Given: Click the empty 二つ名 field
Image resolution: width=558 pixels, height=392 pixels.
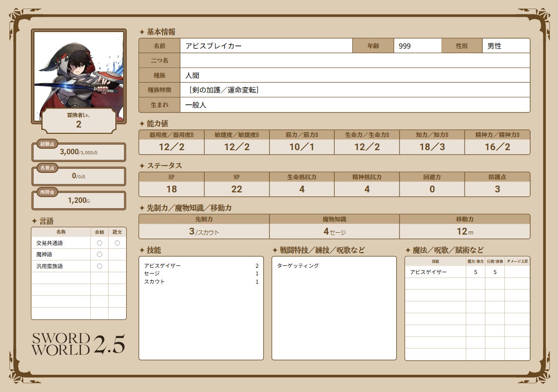Looking at the screenshot, I should coord(355,60).
